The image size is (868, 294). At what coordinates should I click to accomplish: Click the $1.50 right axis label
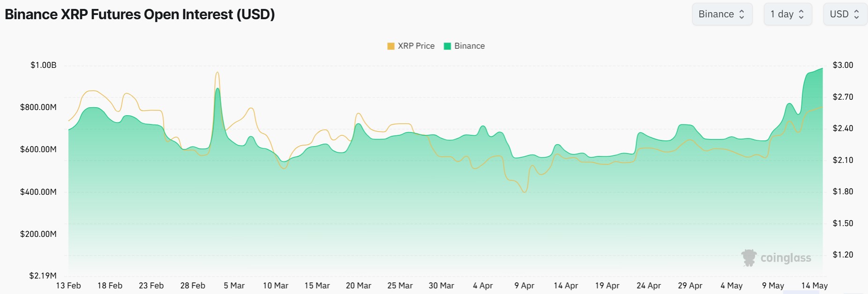(x=843, y=223)
